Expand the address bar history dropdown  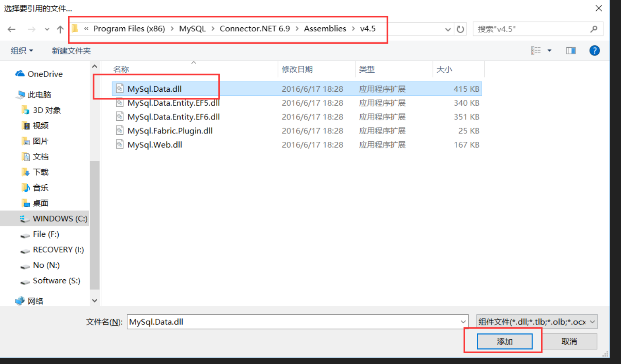(x=447, y=29)
